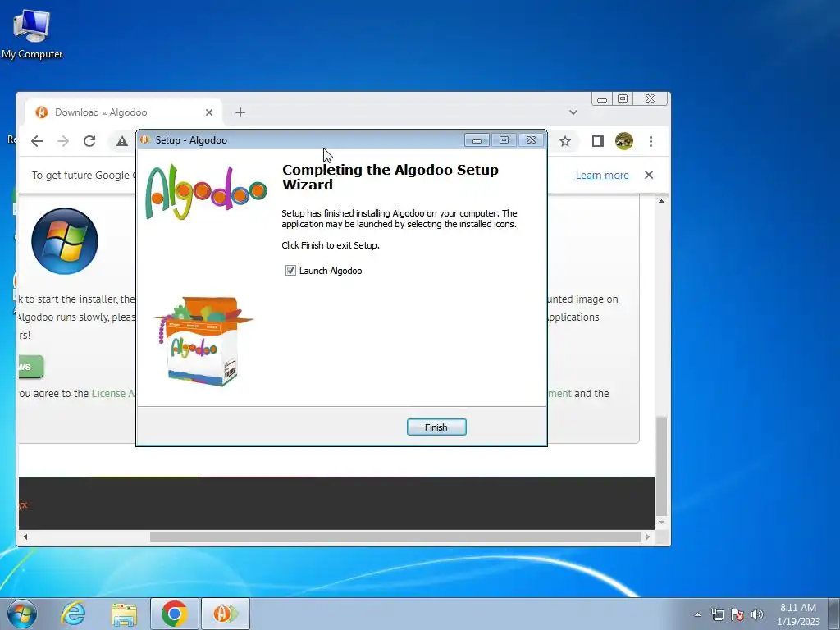Select Algodoo setup in the taskbar
The width and height of the screenshot is (840, 630).
[x=226, y=614]
